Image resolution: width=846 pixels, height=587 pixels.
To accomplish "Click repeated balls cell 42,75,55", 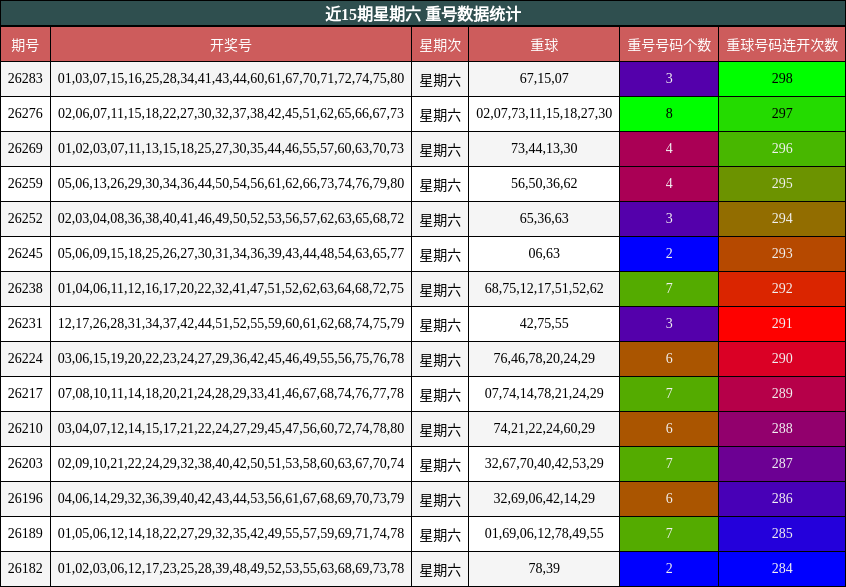I will click(544, 324).
